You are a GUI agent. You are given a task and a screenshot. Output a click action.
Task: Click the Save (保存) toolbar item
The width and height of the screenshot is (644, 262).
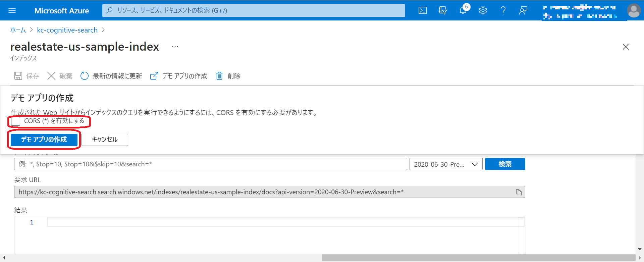tap(26, 76)
